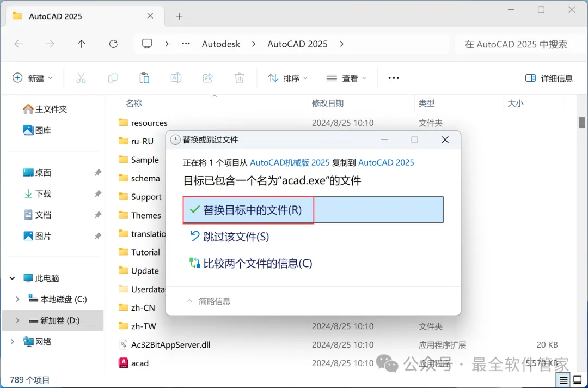Click the Share icon in toolbar
Screen dimensions: 588x388
(x=208, y=78)
